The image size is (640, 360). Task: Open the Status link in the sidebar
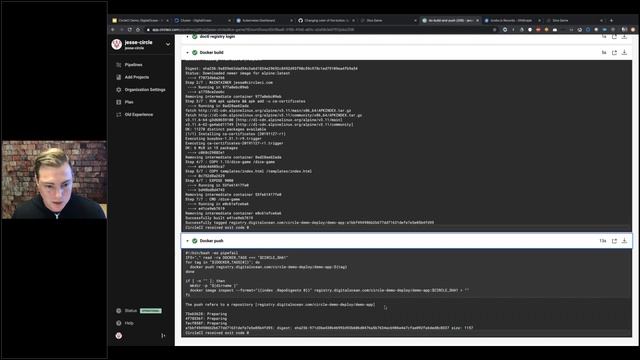click(x=131, y=311)
